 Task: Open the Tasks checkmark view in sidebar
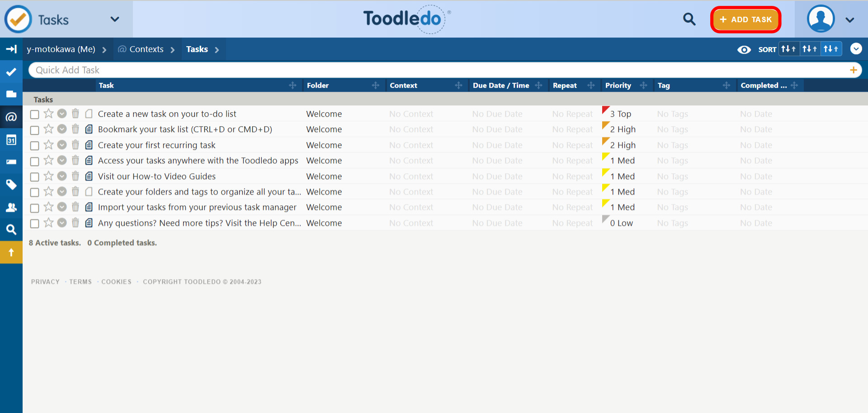pos(11,72)
